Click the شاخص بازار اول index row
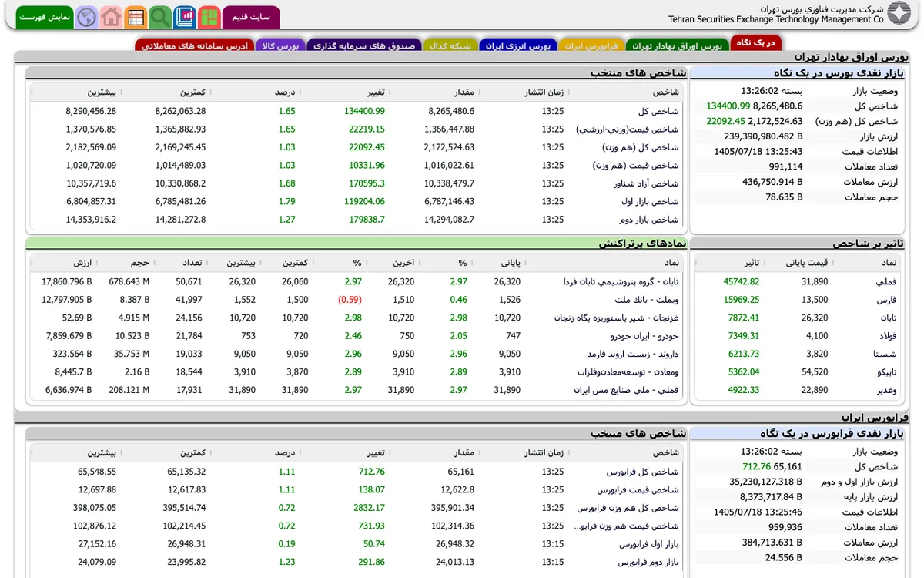The width and height of the screenshot is (924, 578). tap(355, 201)
